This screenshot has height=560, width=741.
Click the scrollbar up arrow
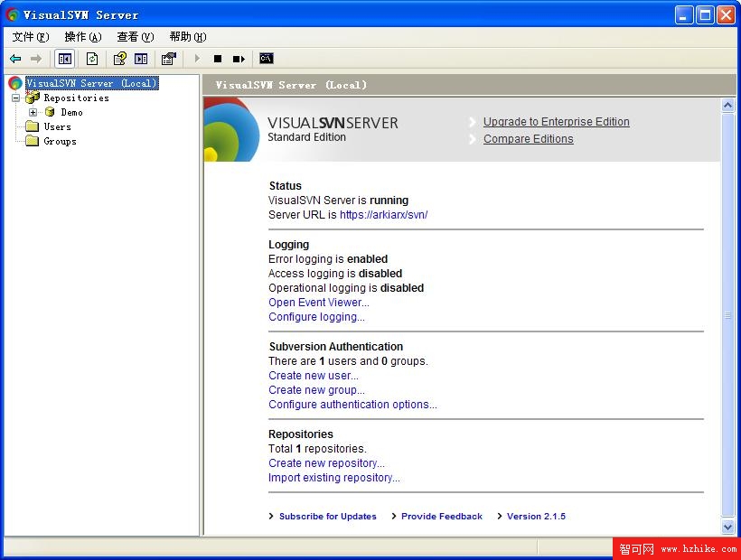(x=727, y=105)
